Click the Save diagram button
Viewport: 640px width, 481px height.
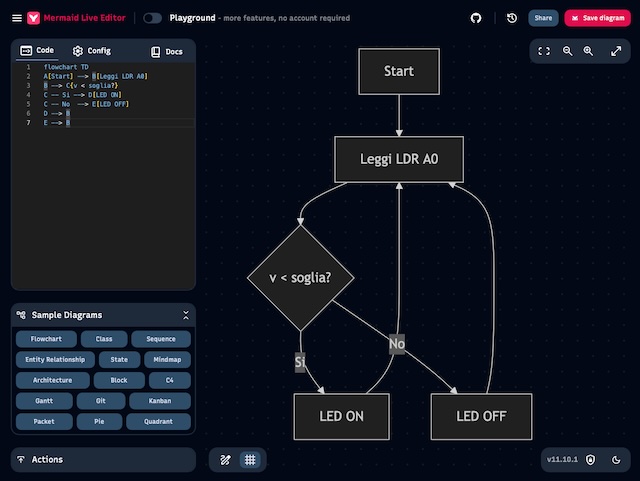pos(597,18)
